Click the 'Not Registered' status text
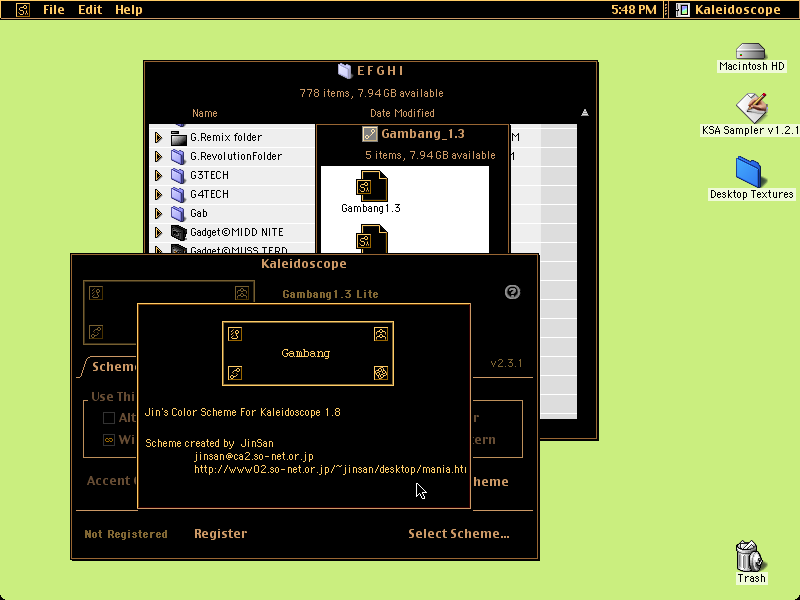 [x=126, y=534]
